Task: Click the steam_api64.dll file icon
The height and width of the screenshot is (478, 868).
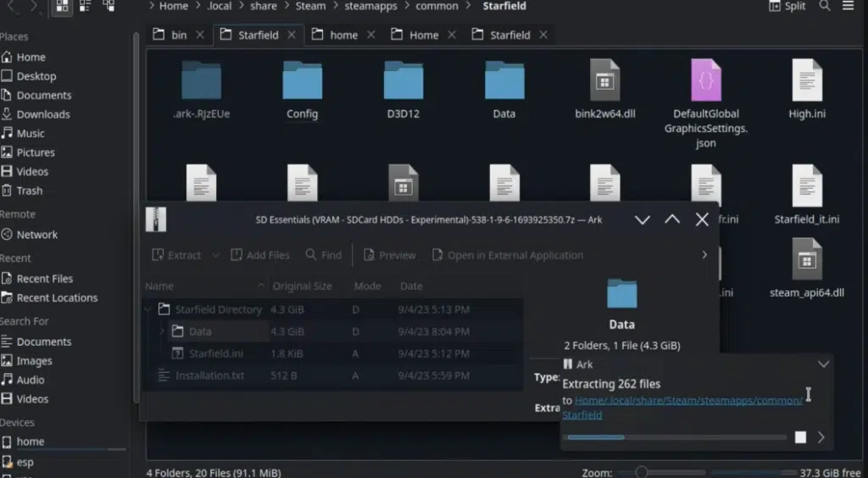Action: (807, 259)
